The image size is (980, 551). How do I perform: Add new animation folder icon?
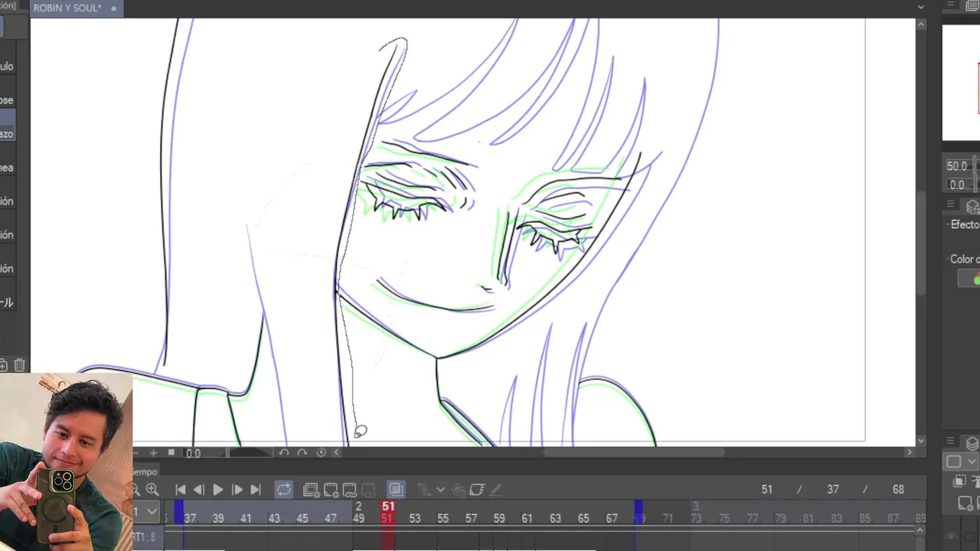pos(311,490)
